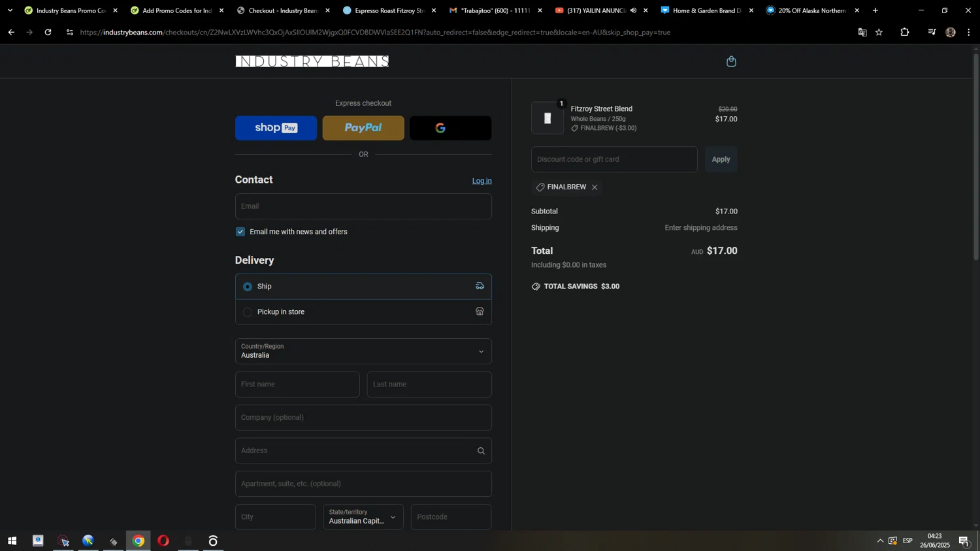Pay with Google Pay button
Image resolution: width=980 pixels, height=551 pixels.
pyautogui.click(x=450, y=128)
